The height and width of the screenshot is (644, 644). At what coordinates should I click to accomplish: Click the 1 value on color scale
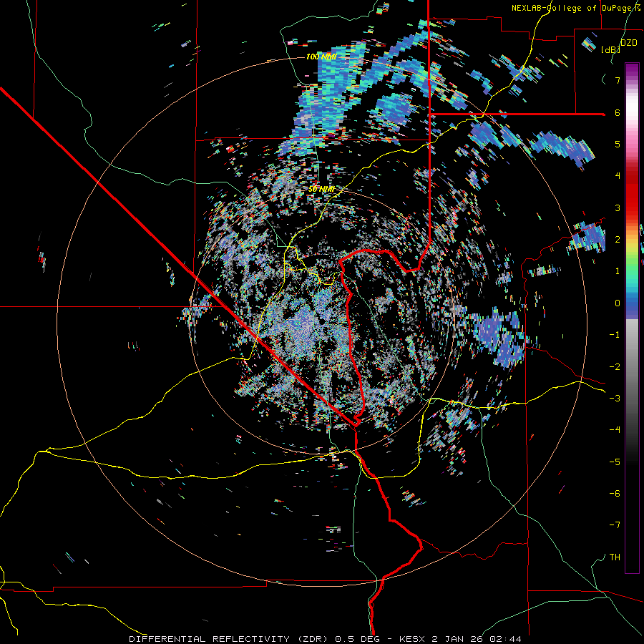[x=618, y=271]
